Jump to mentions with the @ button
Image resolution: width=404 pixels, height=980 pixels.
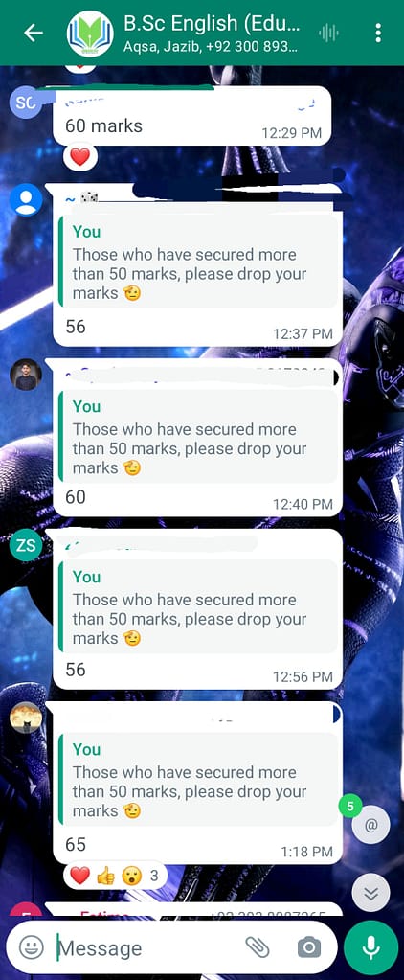tap(370, 825)
